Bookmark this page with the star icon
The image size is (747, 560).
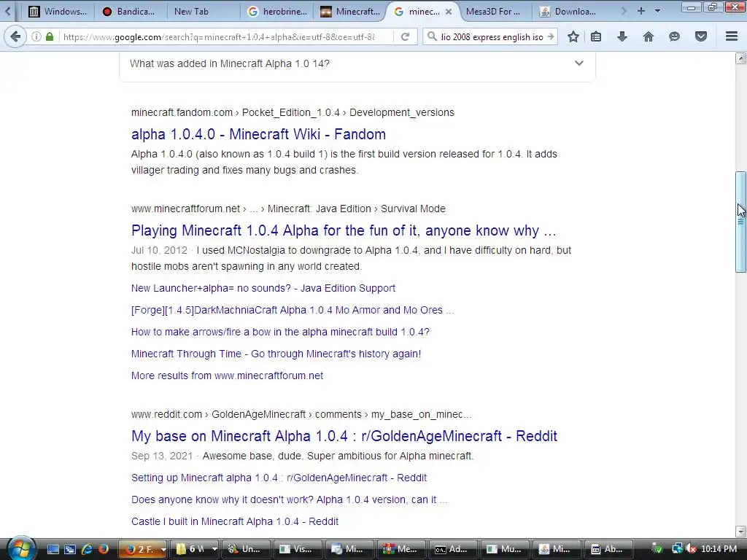[x=573, y=36]
